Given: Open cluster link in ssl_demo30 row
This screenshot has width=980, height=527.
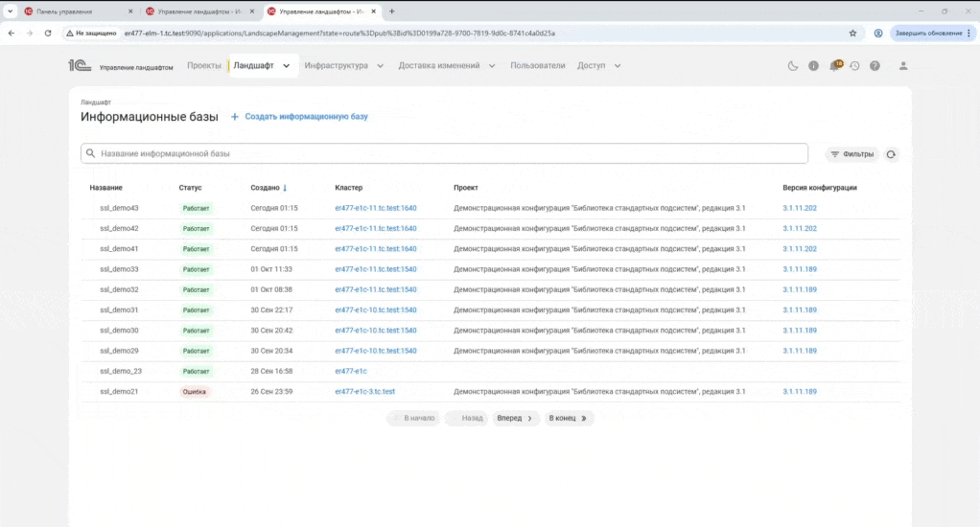Looking at the screenshot, I should [376, 331].
